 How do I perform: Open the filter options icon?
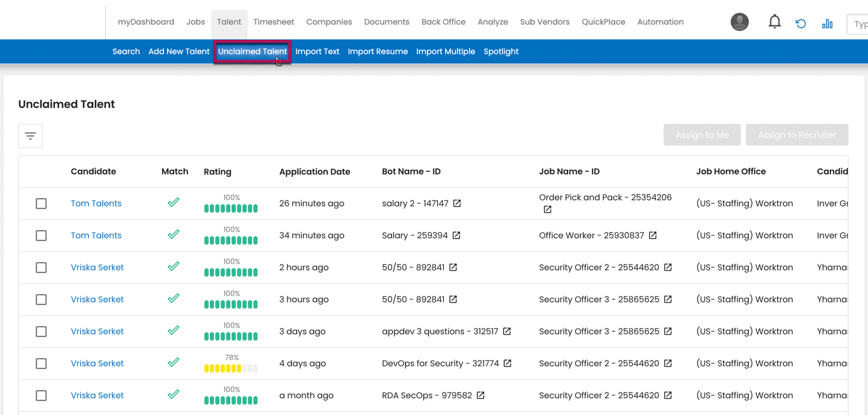point(30,136)
